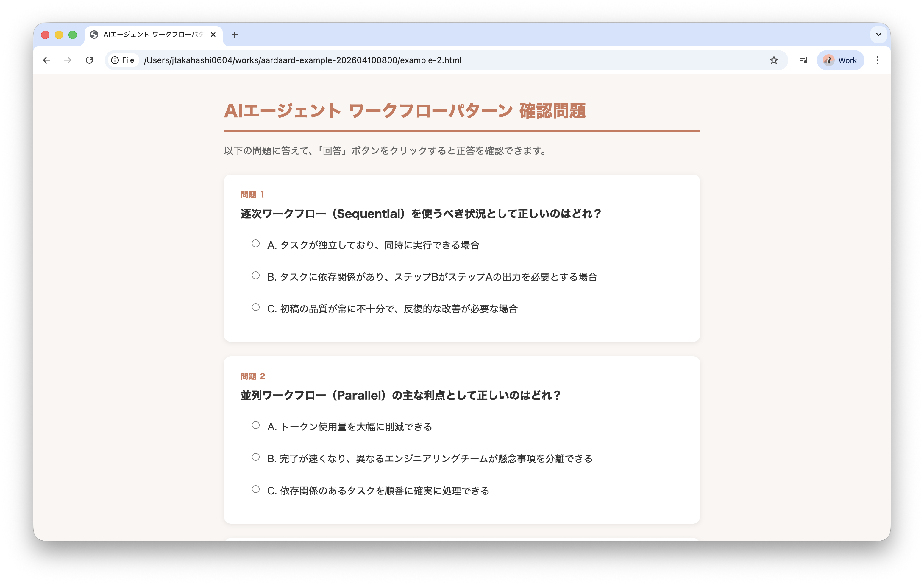924x585 pixels.
Task: Click the address bar URL field
Action: pyautogui.click(x=422, y=60)
